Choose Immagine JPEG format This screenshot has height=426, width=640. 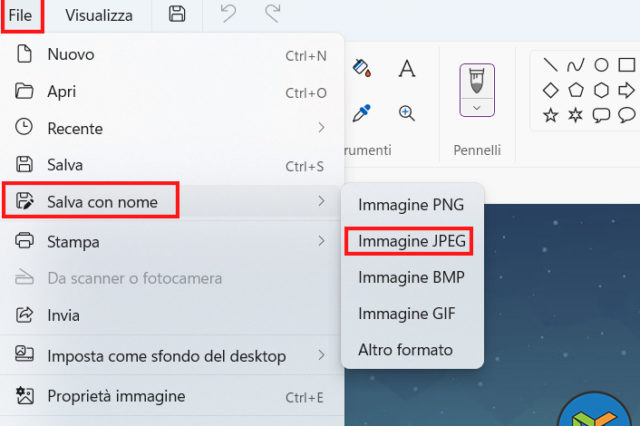[x=412, y=241]
